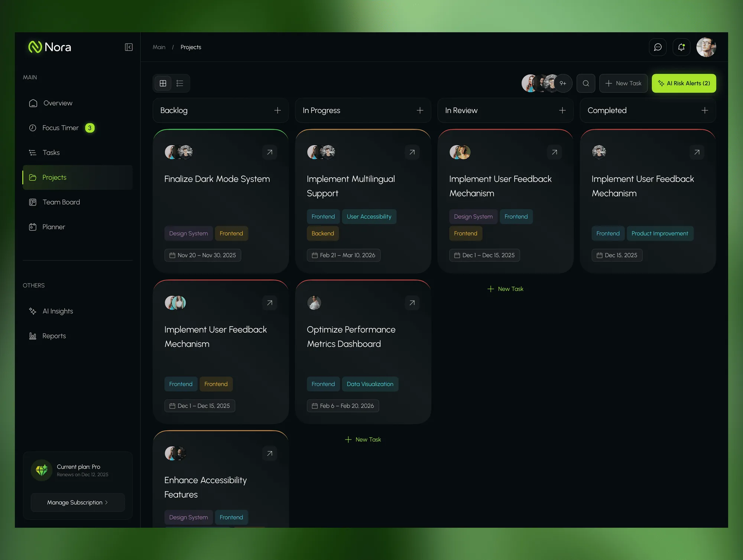Switch to grid board view
Viewport: 743px width, 560px height.
(163, 83)
